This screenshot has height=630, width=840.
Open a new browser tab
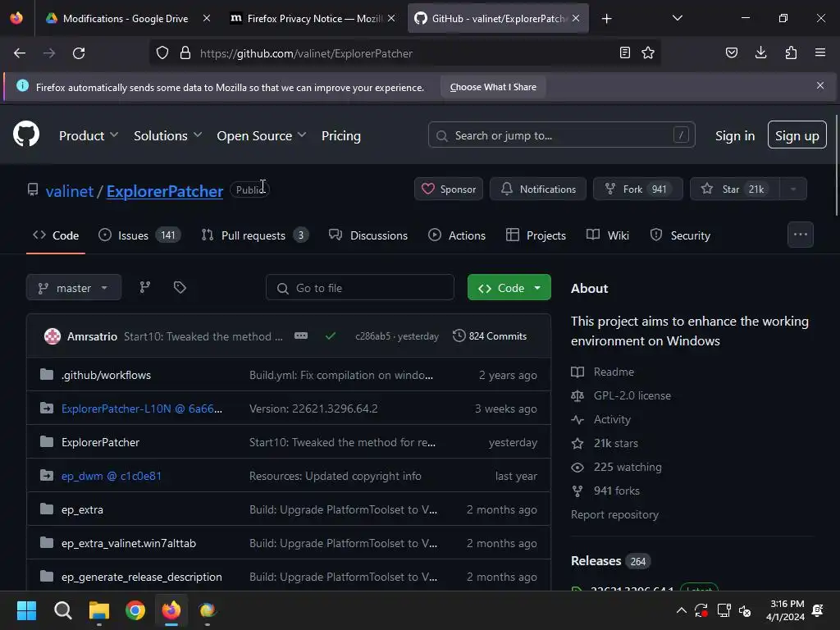pos(606,19)
